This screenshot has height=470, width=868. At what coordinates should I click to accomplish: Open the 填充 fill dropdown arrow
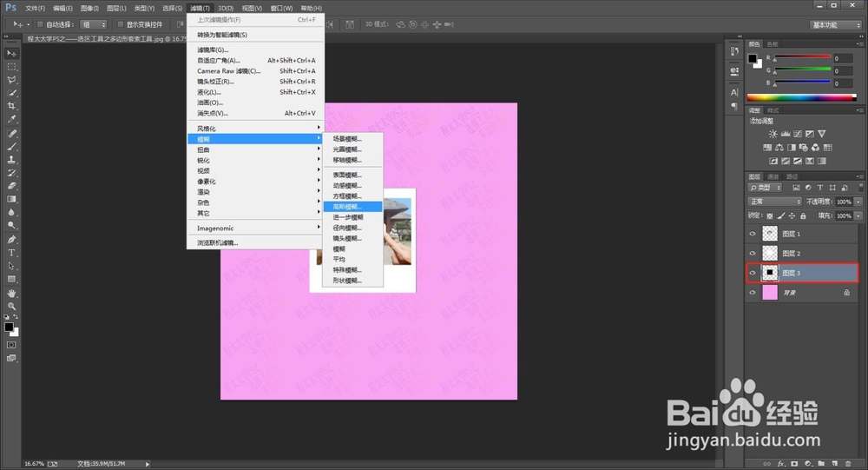click(858, 215)
